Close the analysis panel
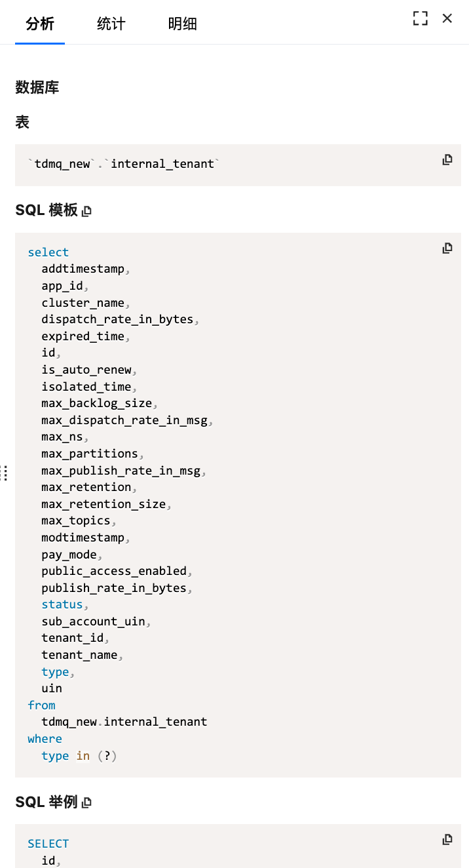The width and height of the screenshot is (469, 868). (x=447, y=18)
